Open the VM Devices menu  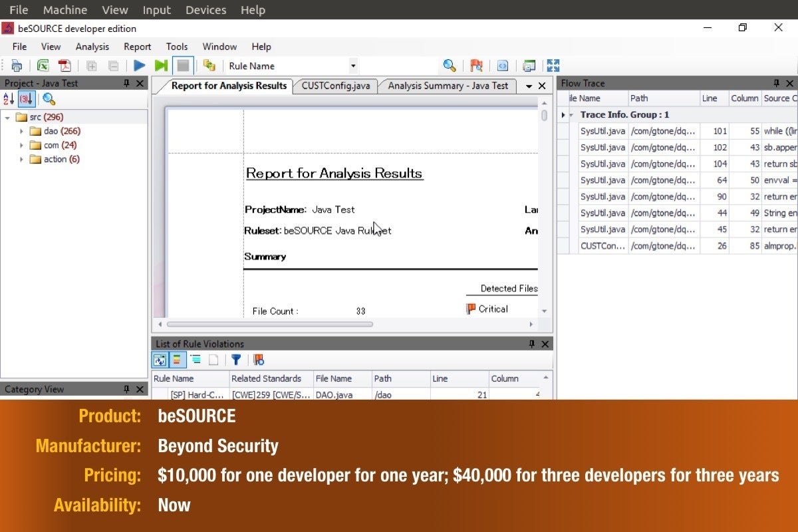coord(205,10)
